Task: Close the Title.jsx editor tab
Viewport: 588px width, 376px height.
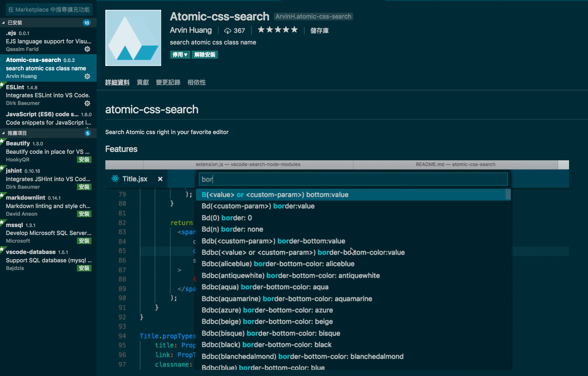Action: coord(160,179)
